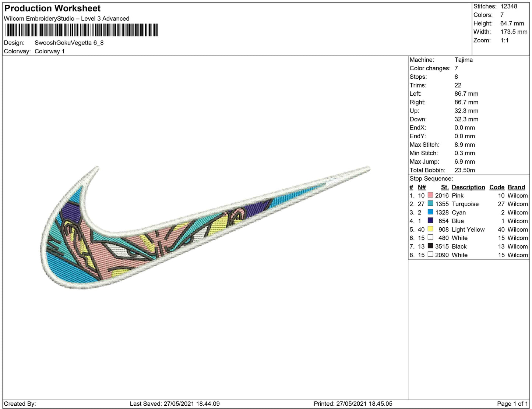Select the Light Yellow thread swatch
The width and height of the screenshot is (532, 409).
click(x=430, y=229)
